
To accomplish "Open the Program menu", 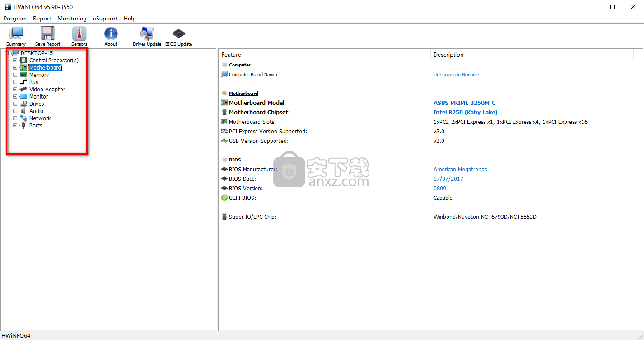I will [15, 19].
